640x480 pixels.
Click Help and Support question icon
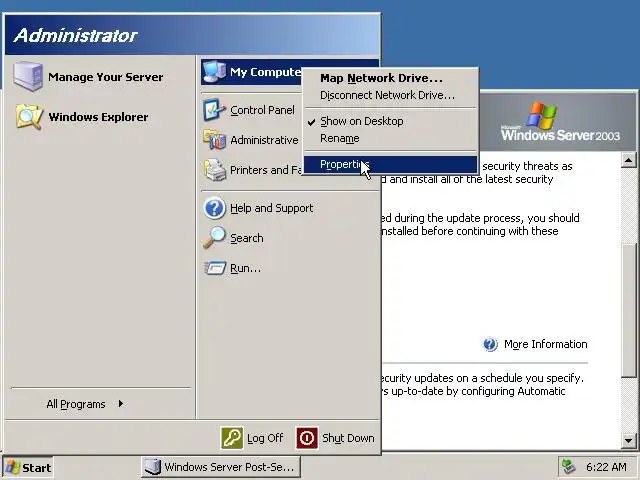[x=214, y=208]
